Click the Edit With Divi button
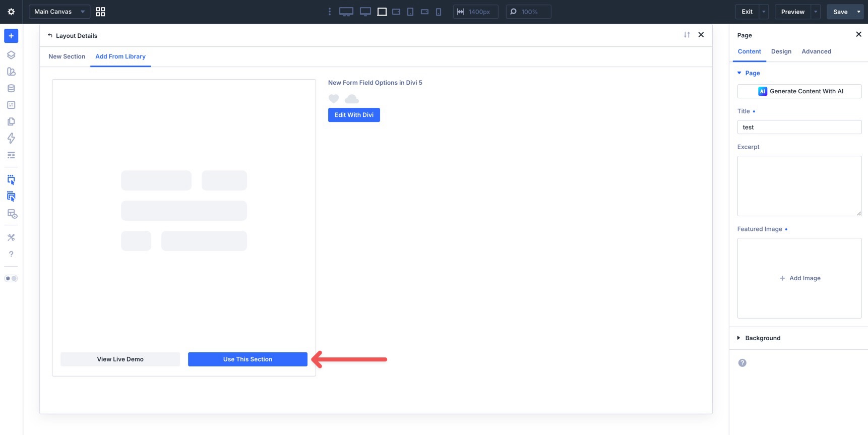This screenshot has width=868, height=435. coord(354,115)
